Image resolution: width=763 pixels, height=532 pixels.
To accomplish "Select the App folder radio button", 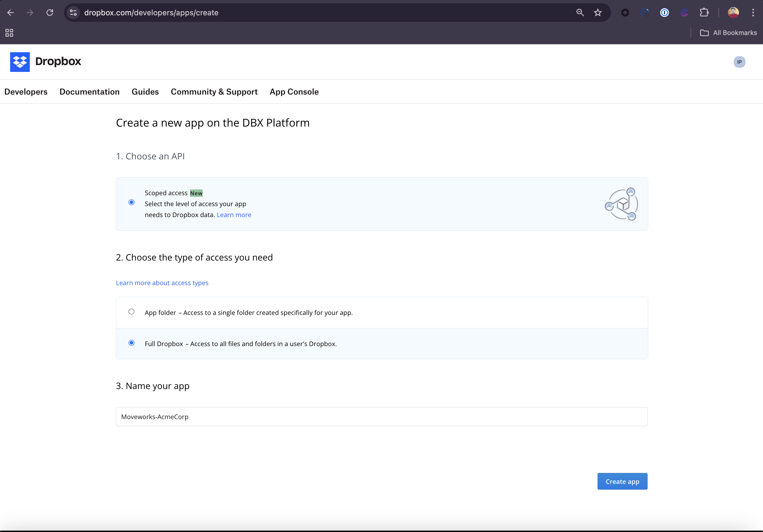I will click(132, 312).
